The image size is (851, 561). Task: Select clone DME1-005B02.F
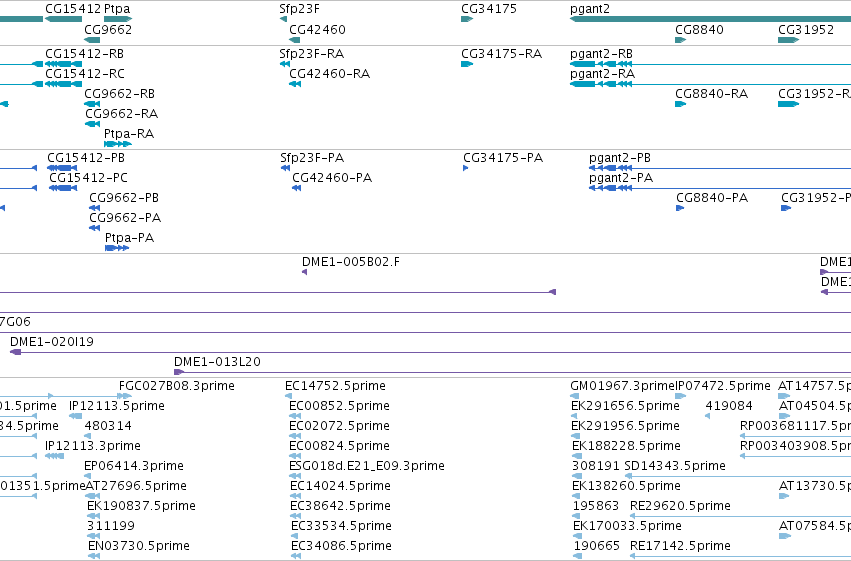click(x=304, y=272)
